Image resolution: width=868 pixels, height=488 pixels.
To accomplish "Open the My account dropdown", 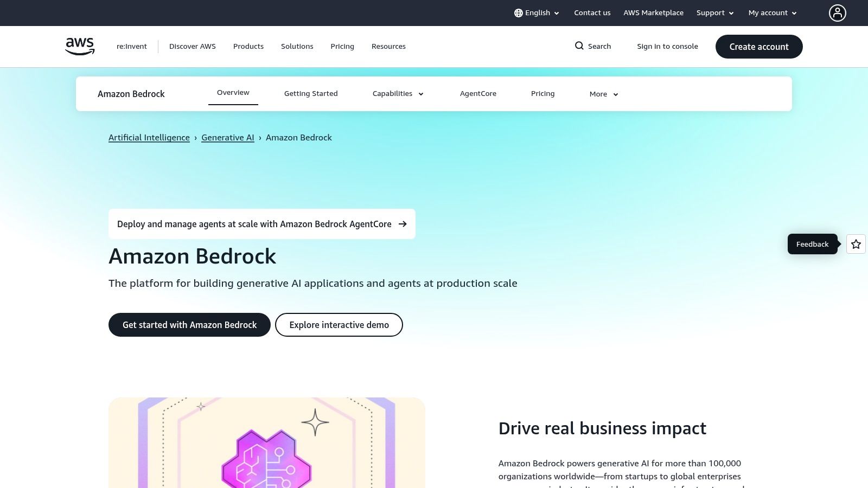I will tap(771, 12).
